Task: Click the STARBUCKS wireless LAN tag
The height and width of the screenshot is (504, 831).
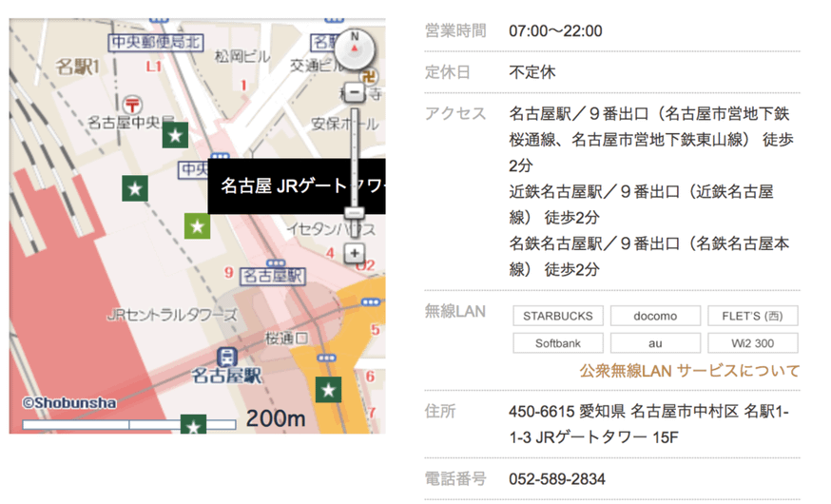Action: (558, 316)
